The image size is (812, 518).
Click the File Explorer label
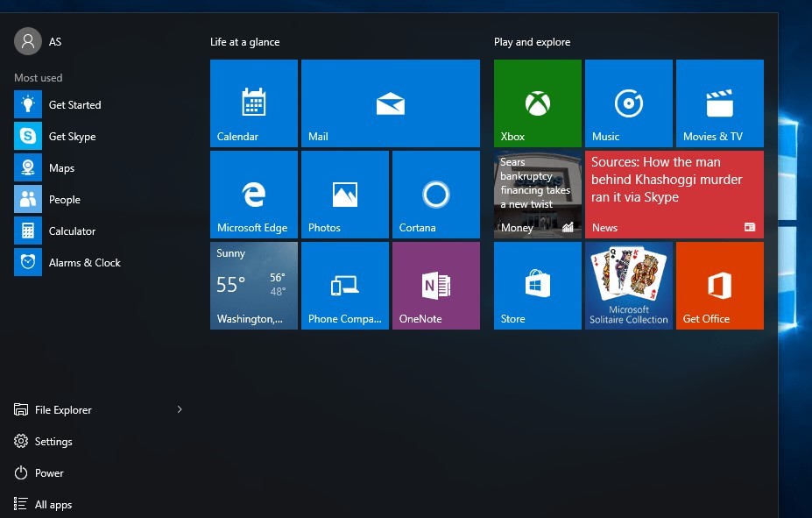point(63,409)
